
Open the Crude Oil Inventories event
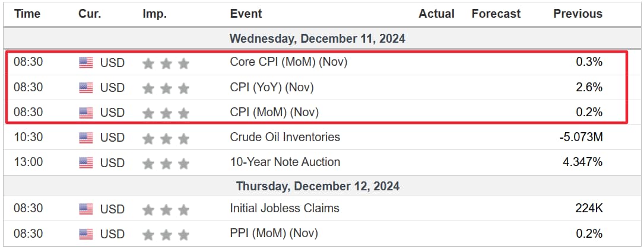285,136
